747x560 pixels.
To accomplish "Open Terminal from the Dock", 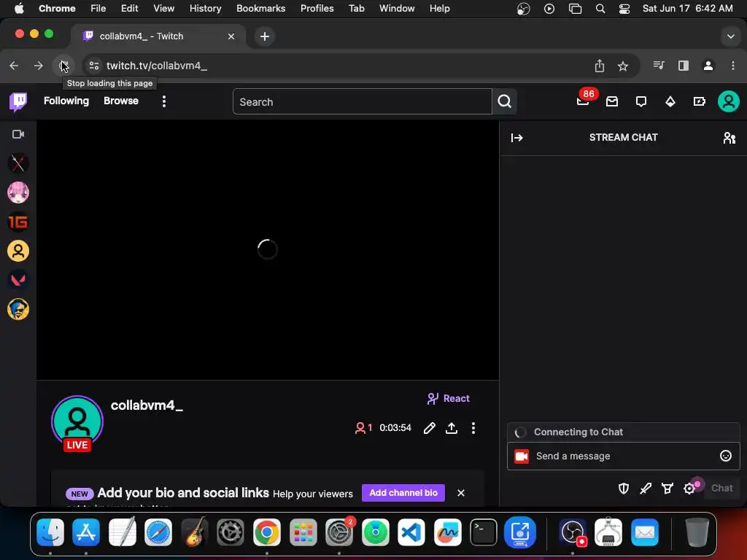I will 484,532.
